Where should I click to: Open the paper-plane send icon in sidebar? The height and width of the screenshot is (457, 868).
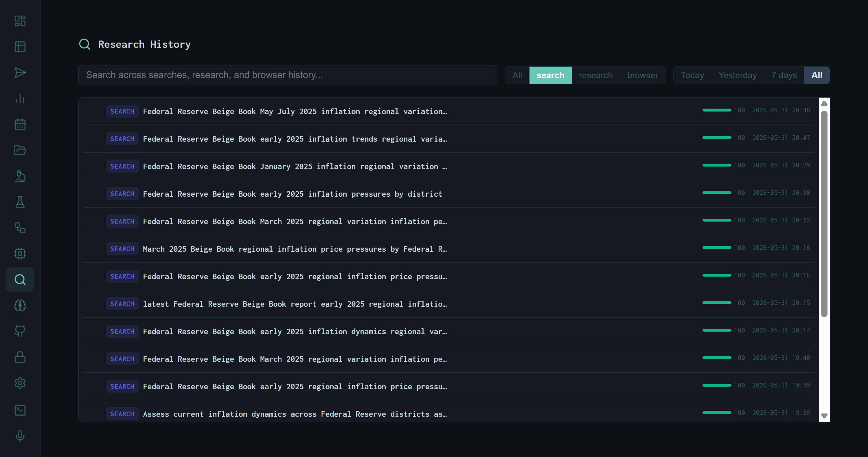(x=20, y=72)
